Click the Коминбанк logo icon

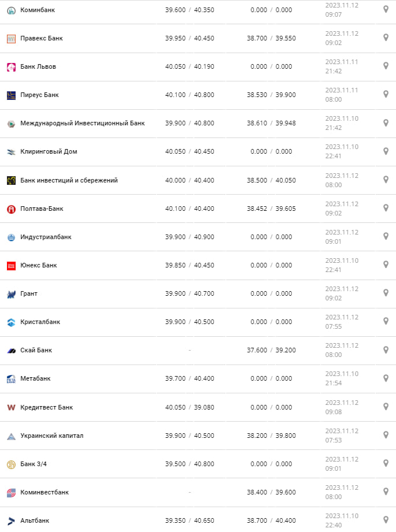(x=11, y=10)
